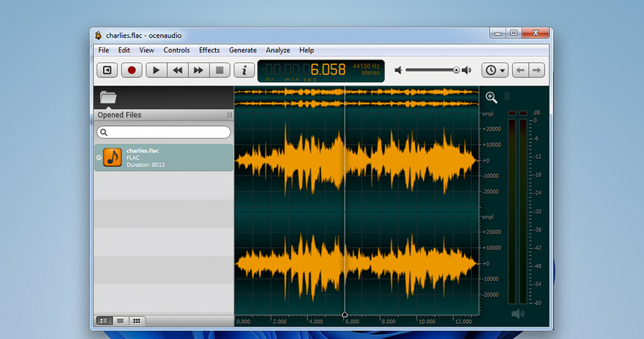Maximize the ocenaudio window

coord(514,33)
